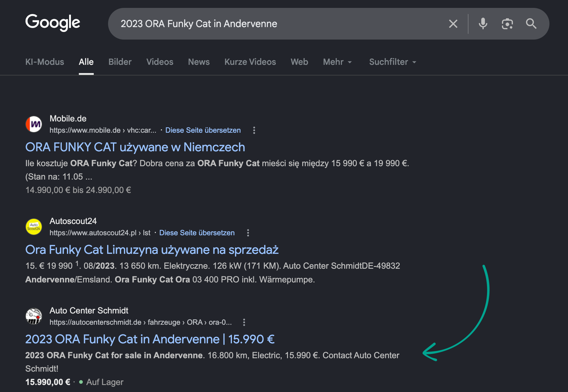
Task: Select the Alle results tab
Action: pyautogui.click(x=86, y=62)
